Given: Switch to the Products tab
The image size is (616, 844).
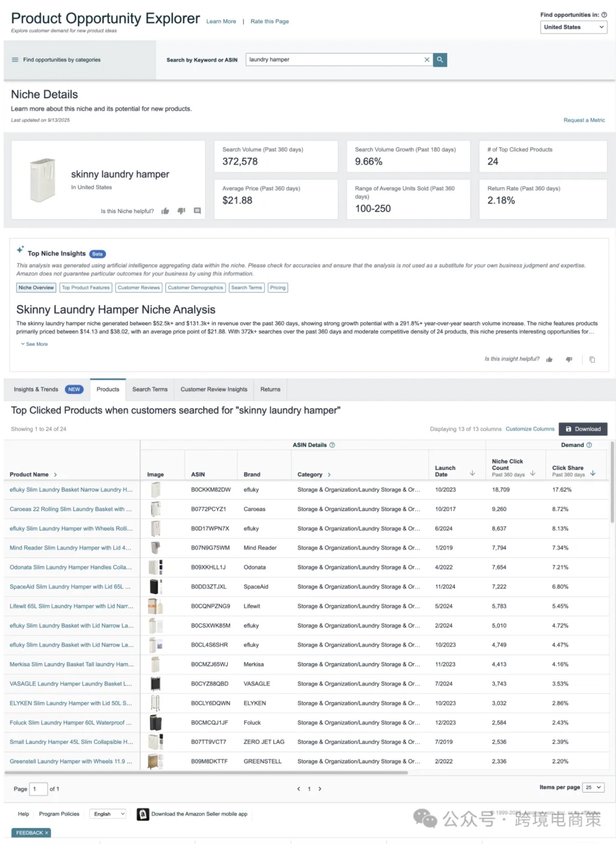Looking at the screenshot, I should point(108,390).
